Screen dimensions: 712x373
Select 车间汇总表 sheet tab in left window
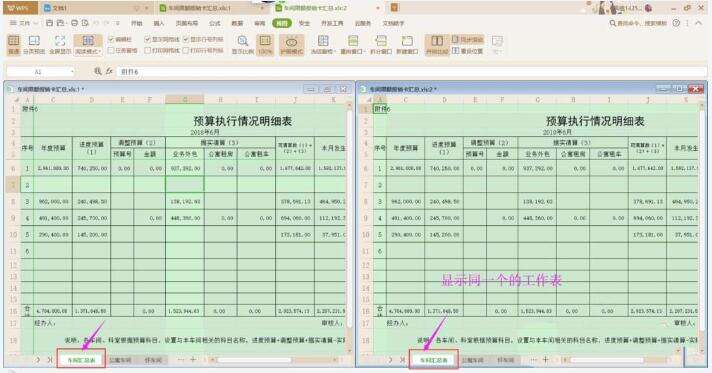82,360
